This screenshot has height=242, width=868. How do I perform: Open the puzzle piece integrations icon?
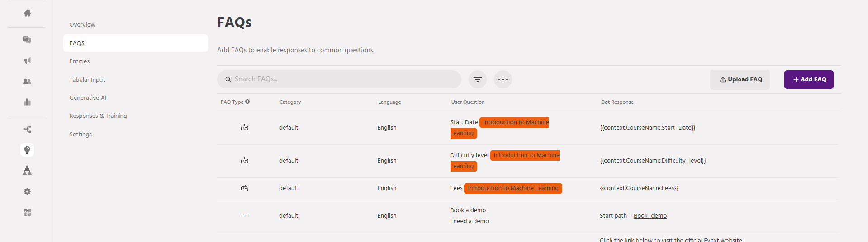coord(27,212)
